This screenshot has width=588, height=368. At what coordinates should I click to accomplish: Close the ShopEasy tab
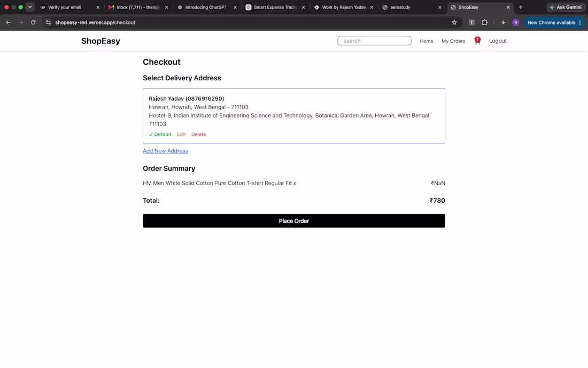tap(508, 7)
